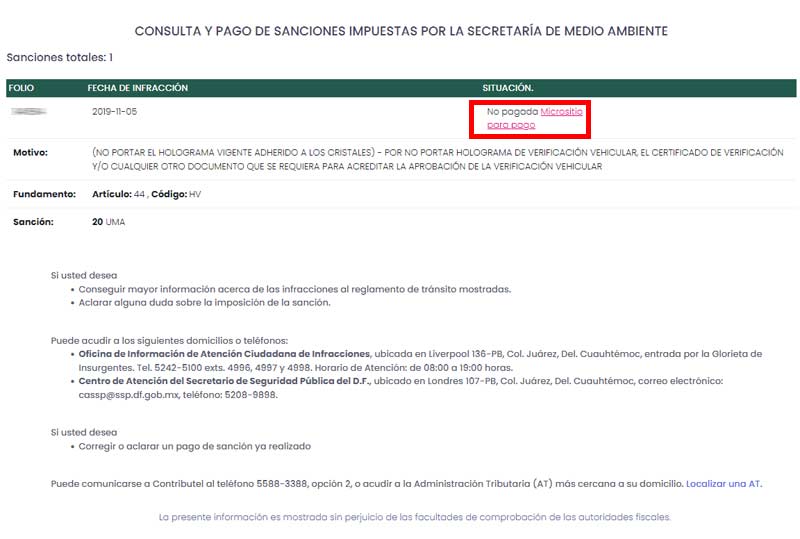Click 'Centro de Atención del Secretario de Seguridad' entry
Screen dimensions: 800x539
(x=401, y=388)
